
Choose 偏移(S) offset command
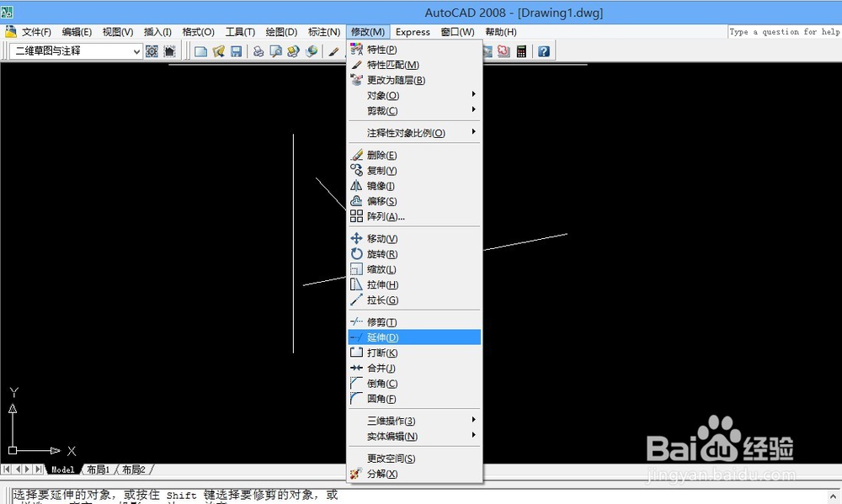pos(414,201)
